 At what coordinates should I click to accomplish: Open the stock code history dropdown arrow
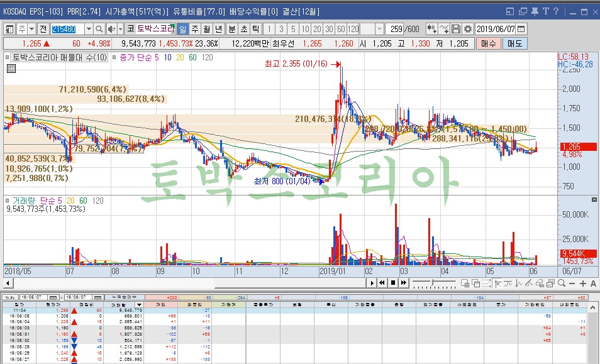pyautogui.click(x=89, y=29)
